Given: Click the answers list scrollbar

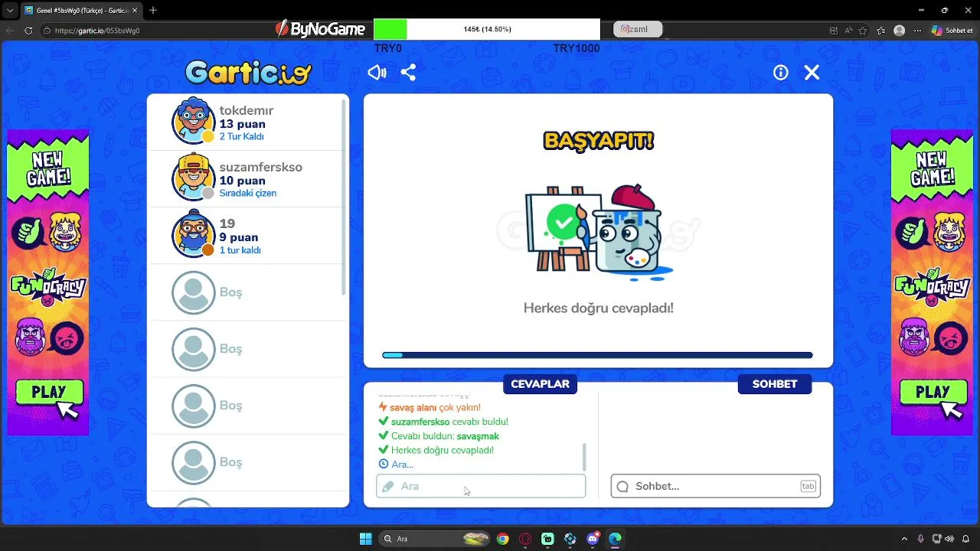Looking at the screenshot, I should click(x=585, y=457).
